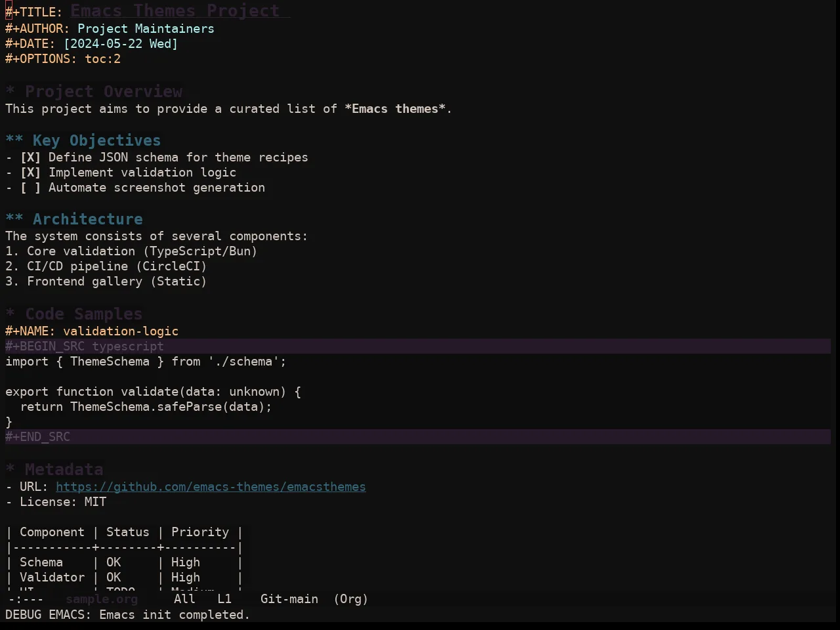
Task: Click the #+TITLE: keyword
Action: pyautogui.click(x=34, y=12)
